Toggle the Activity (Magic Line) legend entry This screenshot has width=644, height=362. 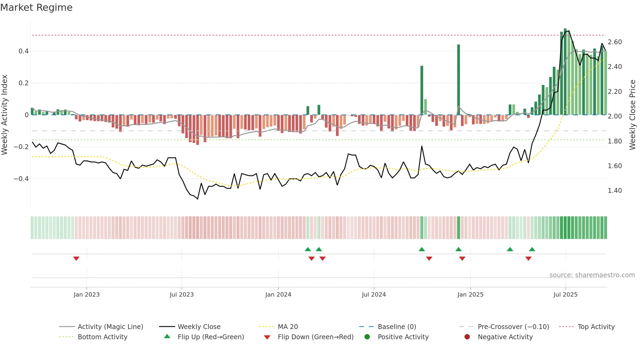[x=101, y=327]
